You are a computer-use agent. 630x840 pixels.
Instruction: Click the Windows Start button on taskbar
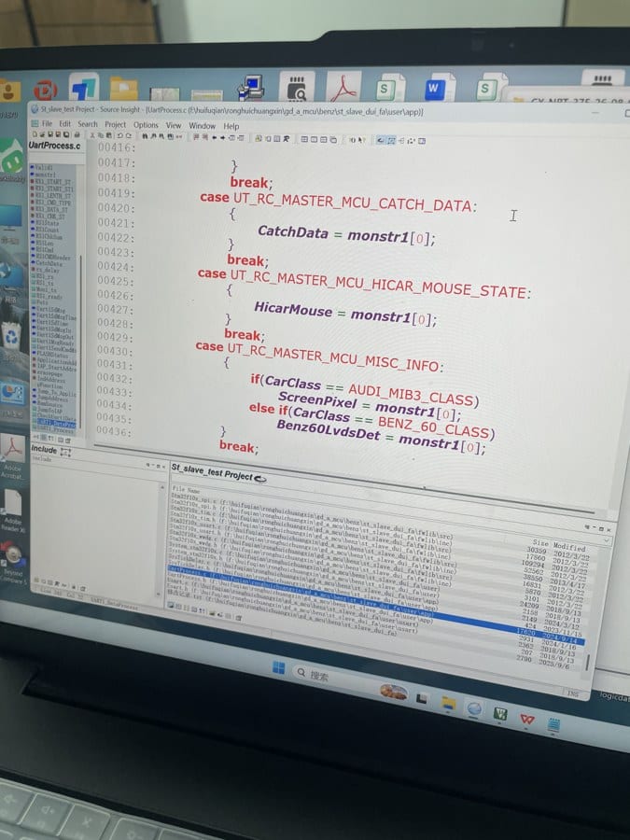pos(278,667)
